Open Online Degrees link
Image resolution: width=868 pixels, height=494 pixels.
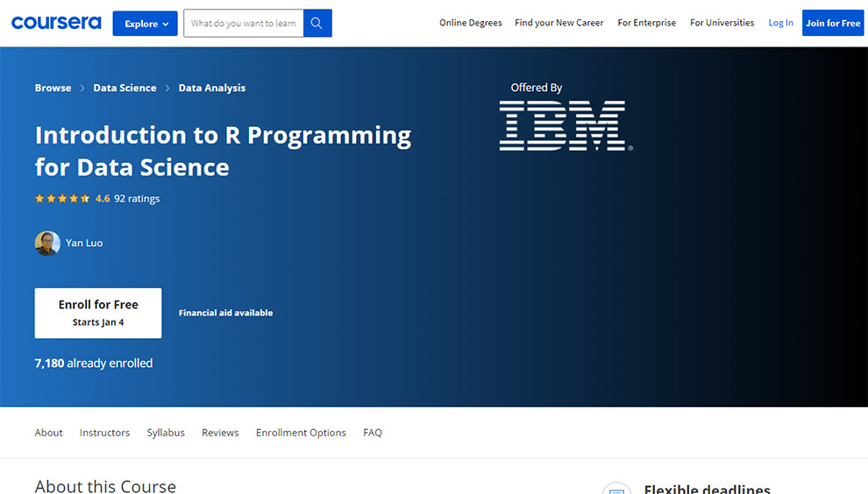tap(471, 23)
